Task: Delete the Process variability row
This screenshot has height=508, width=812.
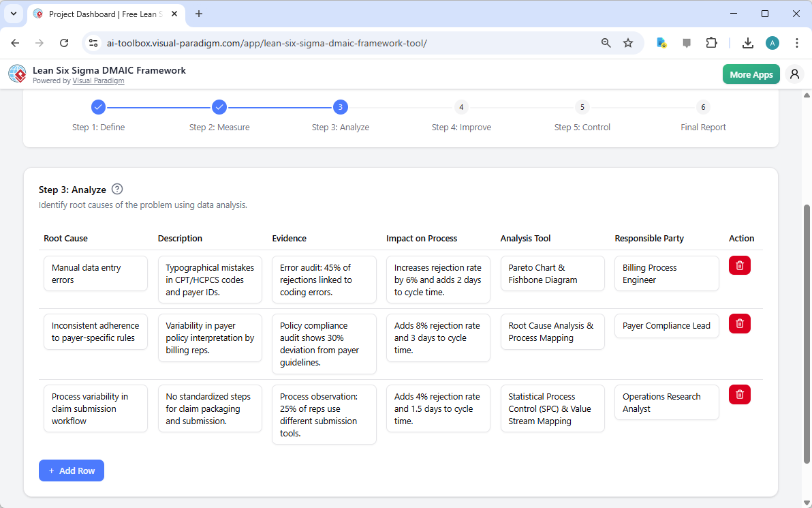Action: coord(739,394)
